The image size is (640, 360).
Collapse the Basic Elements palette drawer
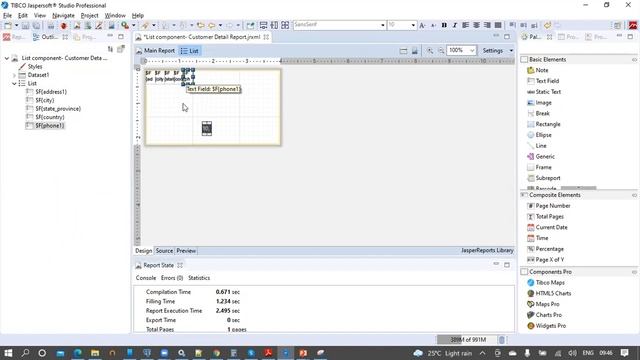pos(634,60)
